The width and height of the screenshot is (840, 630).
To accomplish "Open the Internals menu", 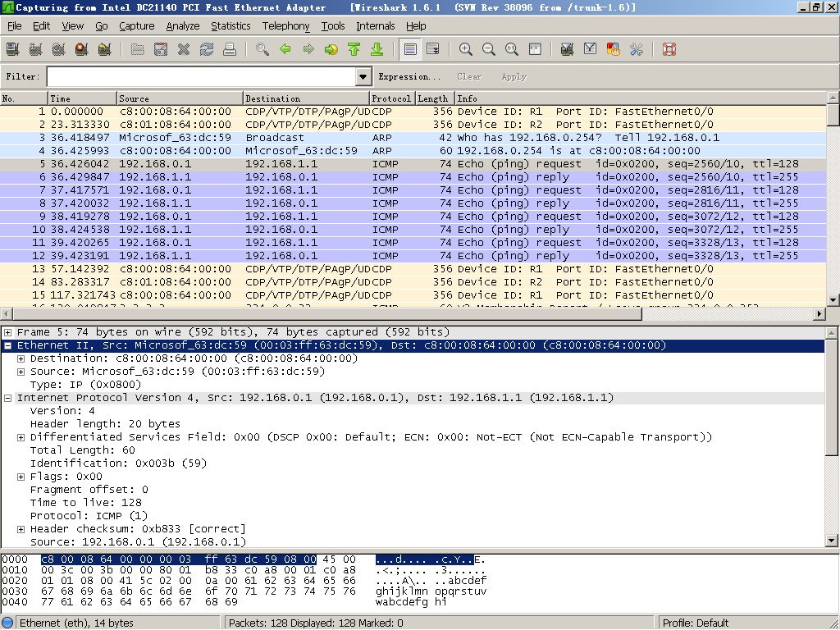I will tap(376, 25).
